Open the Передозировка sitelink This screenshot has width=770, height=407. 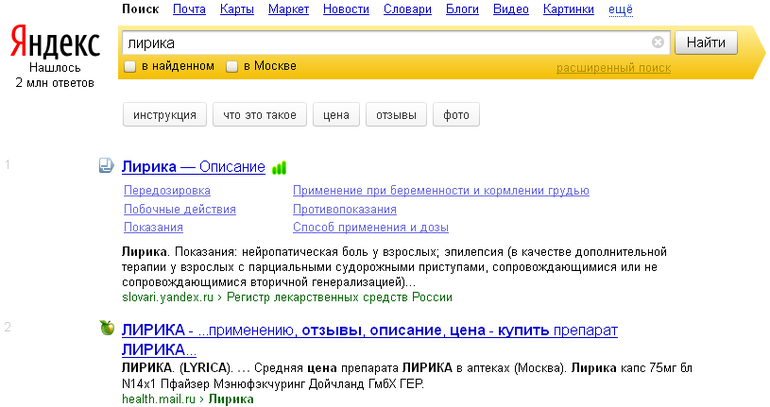(x=167, y=190)
